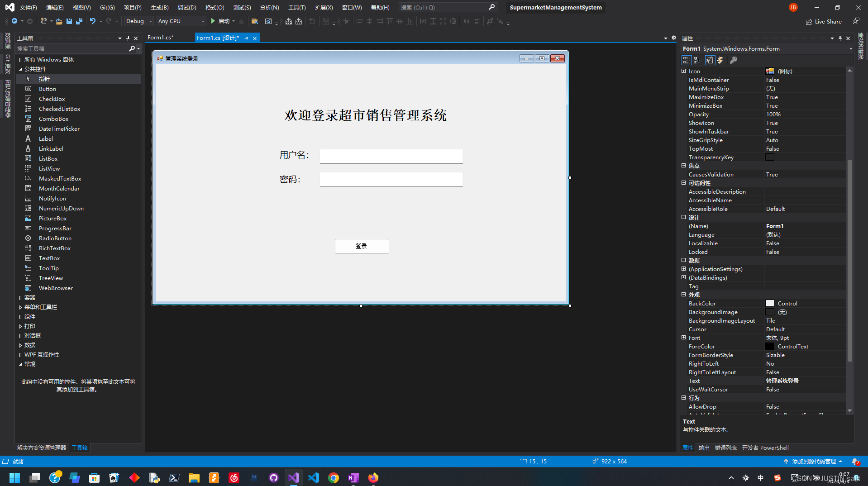This screenshot has width=868, height=486.
Task: Click the BackColor Control color swatch
Action: [769, 304]
